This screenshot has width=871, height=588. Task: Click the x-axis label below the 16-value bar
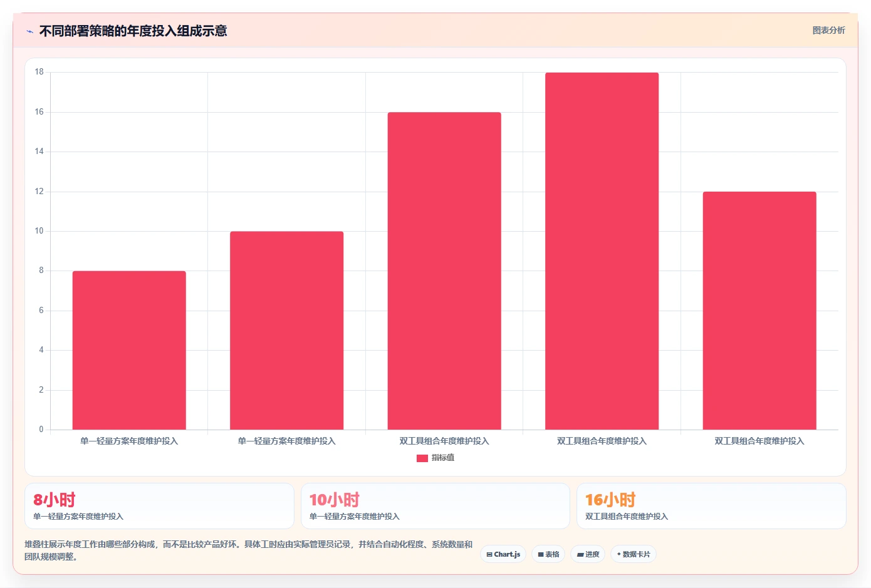coord(444,441)
